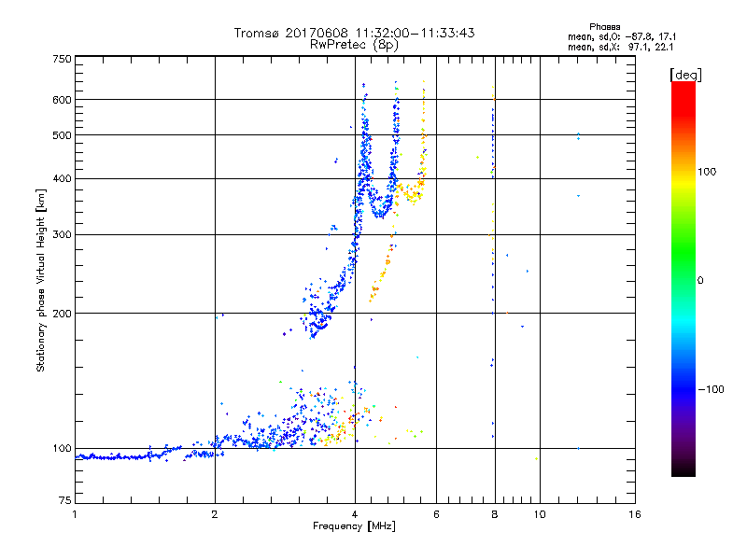This screenshot has width=747, height=560.
Task: Click the y-axis label '100' near the bottom
Action: [62, 448]
